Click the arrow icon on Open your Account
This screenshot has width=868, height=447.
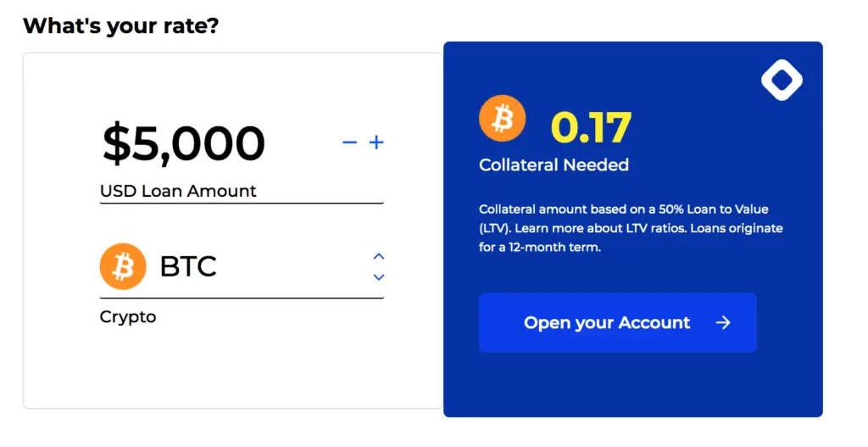(x=723, y=323)
